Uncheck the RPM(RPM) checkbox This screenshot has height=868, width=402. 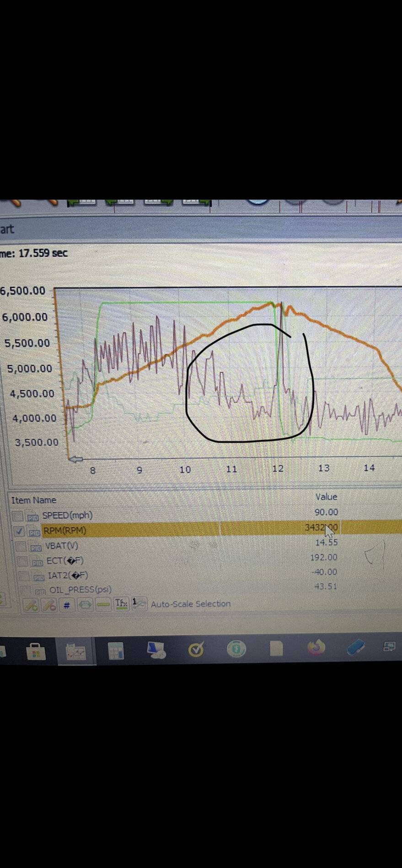click(x=19, y=531)
